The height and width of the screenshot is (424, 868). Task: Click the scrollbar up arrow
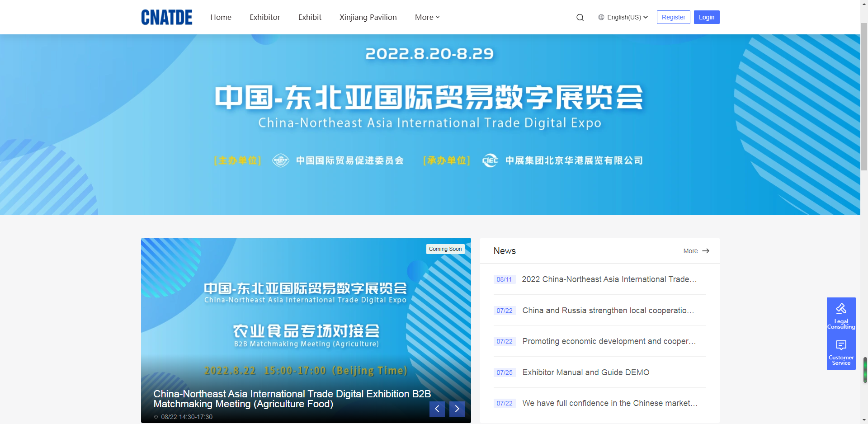[x=864, y=4]
